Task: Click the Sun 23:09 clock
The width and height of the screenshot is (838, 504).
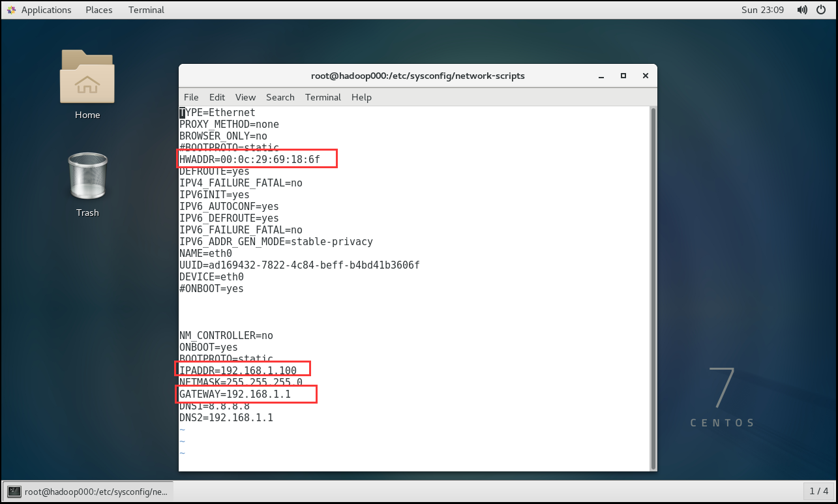Action: [x=764, y=10]
